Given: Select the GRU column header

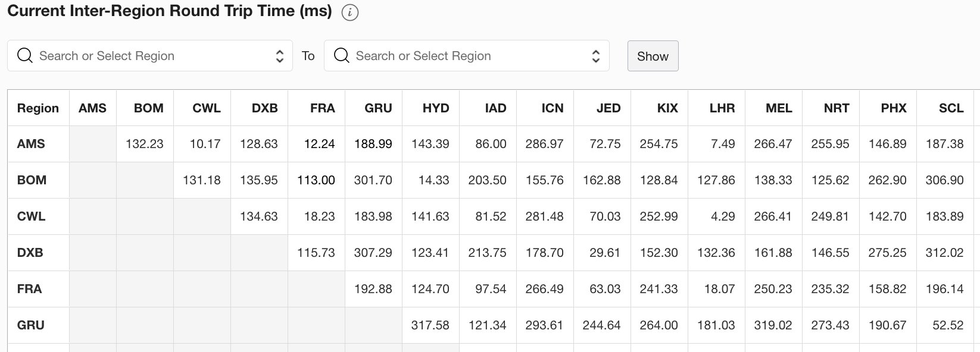Looking at the screenshot, I should 378,108.
